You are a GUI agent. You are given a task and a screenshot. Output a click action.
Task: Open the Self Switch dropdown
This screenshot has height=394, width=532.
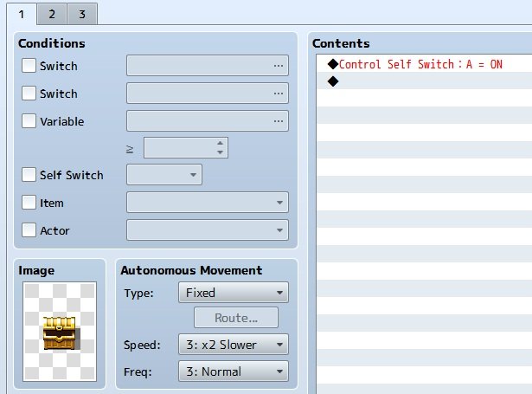164,175
